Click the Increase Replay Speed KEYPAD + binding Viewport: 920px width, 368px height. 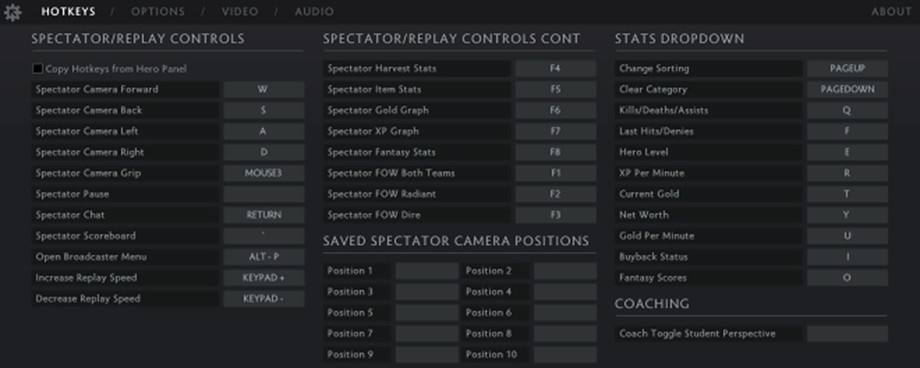(x=263, y=278)
